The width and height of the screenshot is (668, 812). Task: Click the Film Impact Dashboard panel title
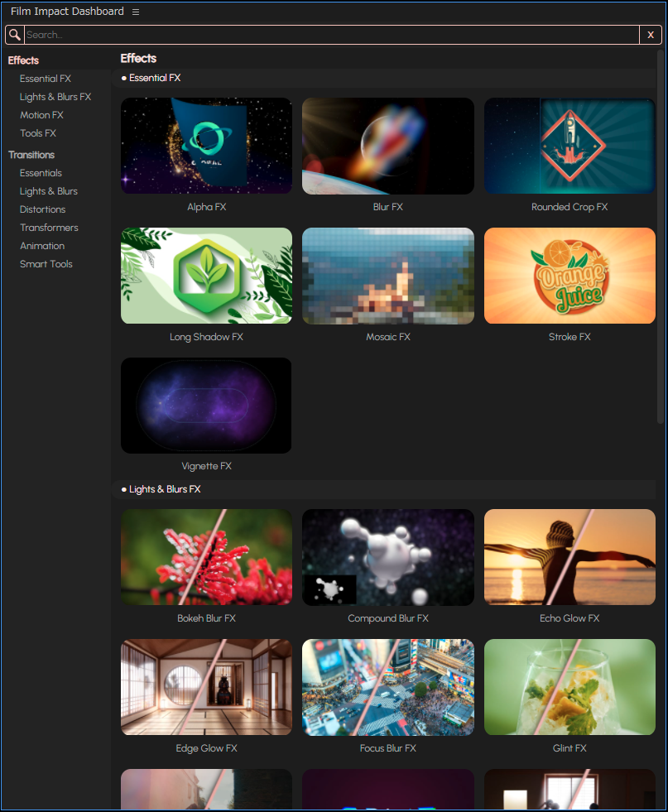coord(67,12)
